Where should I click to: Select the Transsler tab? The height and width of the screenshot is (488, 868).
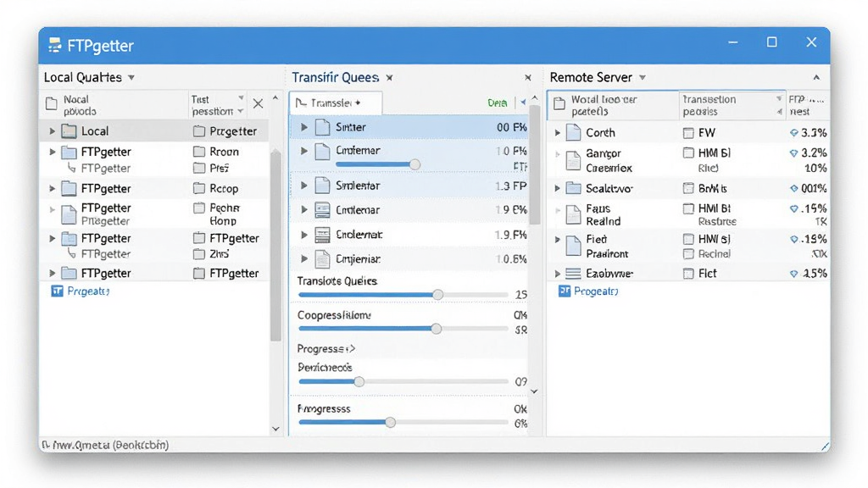(x=336, y=103)
